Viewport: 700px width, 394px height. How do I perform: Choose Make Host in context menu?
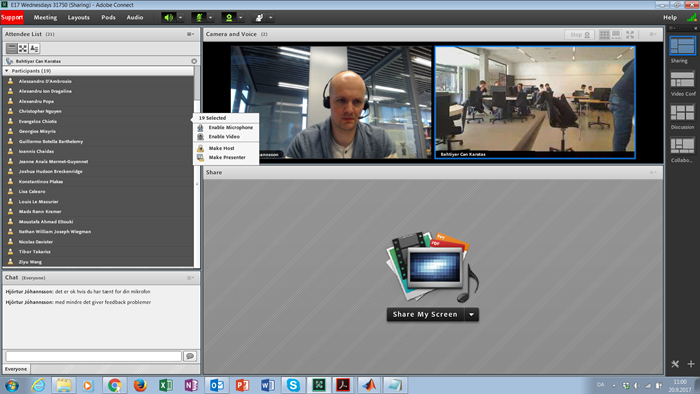(x=226, y=148)
